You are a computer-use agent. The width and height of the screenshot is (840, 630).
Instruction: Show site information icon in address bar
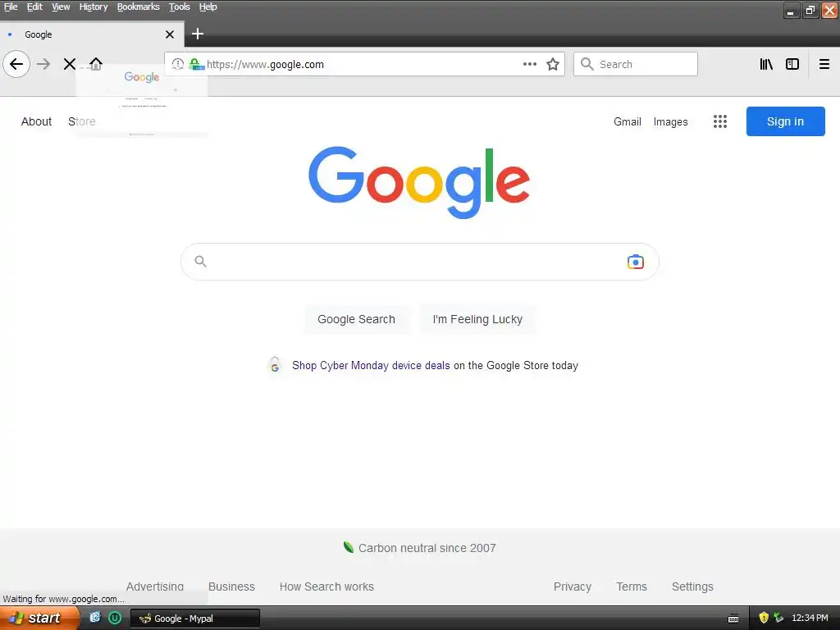tap(178, 64)
